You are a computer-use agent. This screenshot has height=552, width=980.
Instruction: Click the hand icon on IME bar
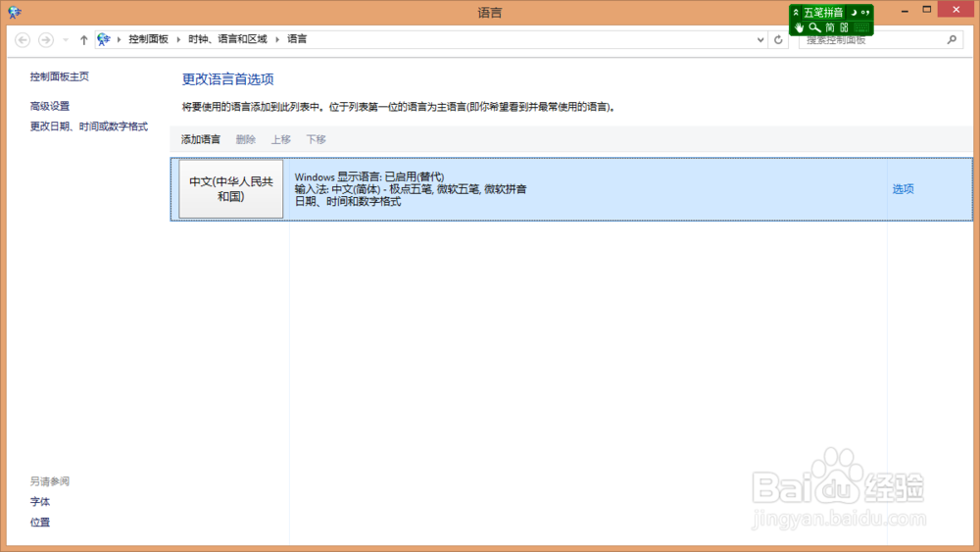click(x=799, y=27)
